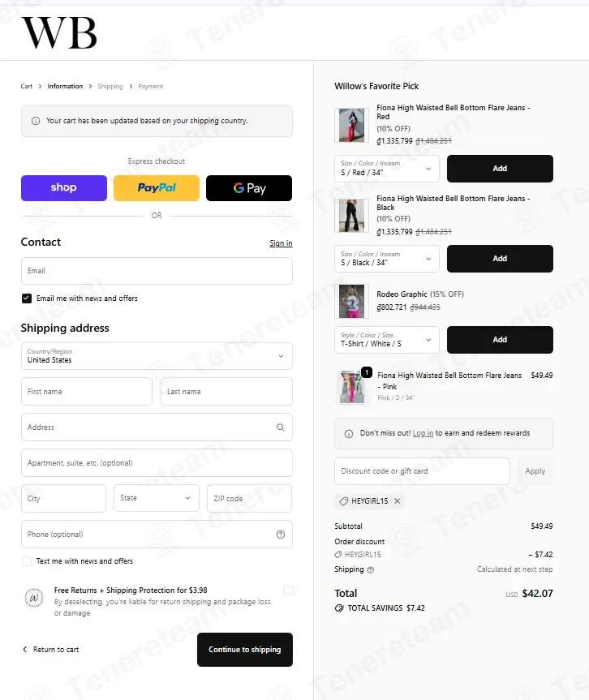Viewport: 589px width, 700px height.
Task: Click the Rodeo Graphic product thumbnail
Action: [352, 301]
